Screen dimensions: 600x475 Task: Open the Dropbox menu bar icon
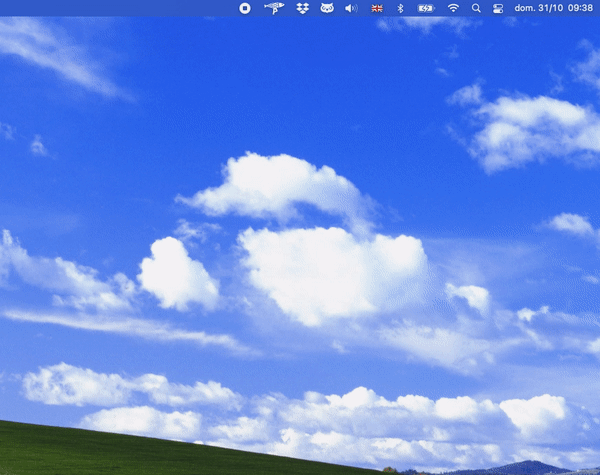[x=303, y=8]
